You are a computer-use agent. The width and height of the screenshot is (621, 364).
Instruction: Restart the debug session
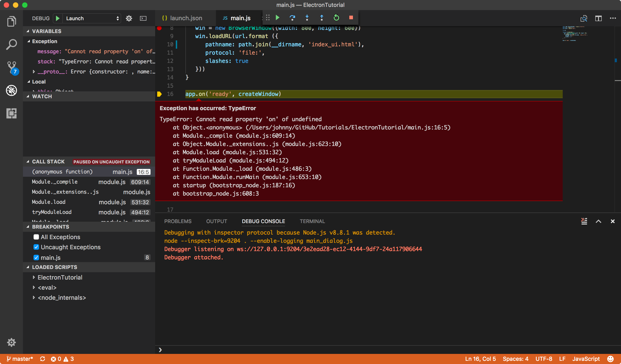(x=336, y=17)
